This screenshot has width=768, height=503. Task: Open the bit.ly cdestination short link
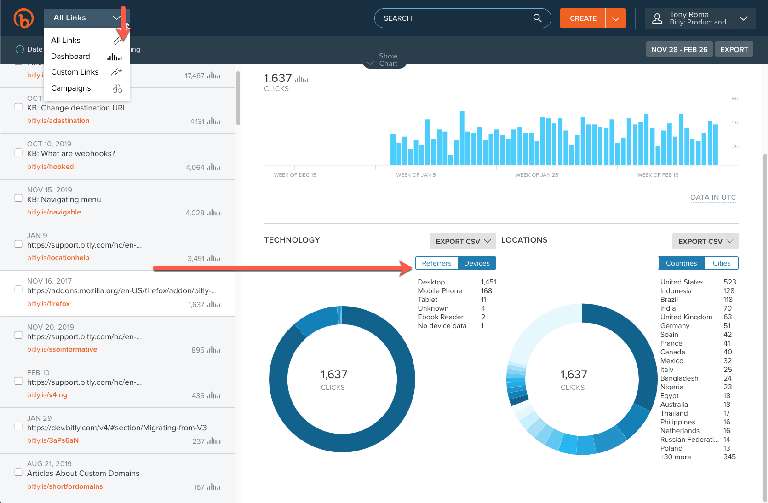point(58,120)
